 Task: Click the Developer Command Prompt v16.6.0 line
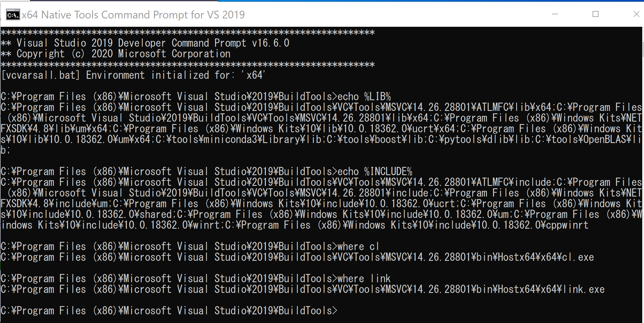[x=145, y=43]
